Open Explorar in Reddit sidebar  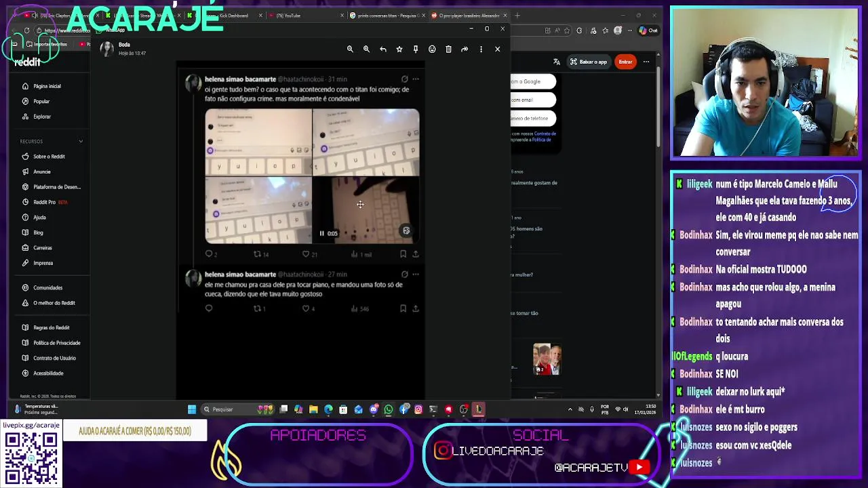click(x=42, y=117)
